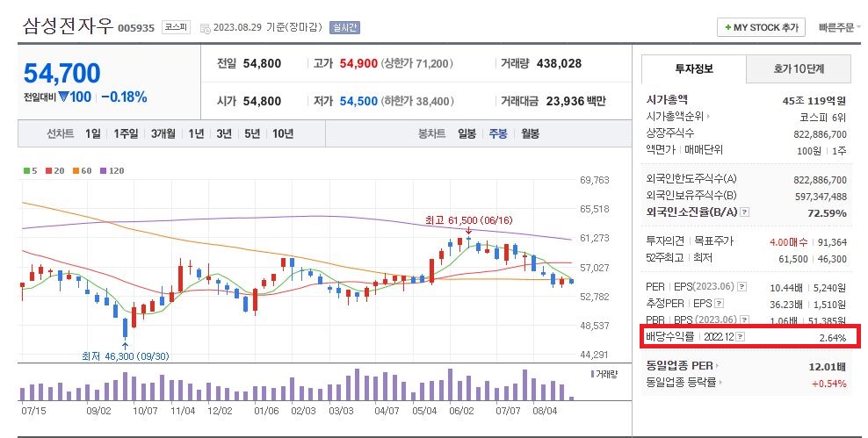Click current price 54,700
This screenshot has height=438, width=868.
pyautogui.click(x=62, y=73)
